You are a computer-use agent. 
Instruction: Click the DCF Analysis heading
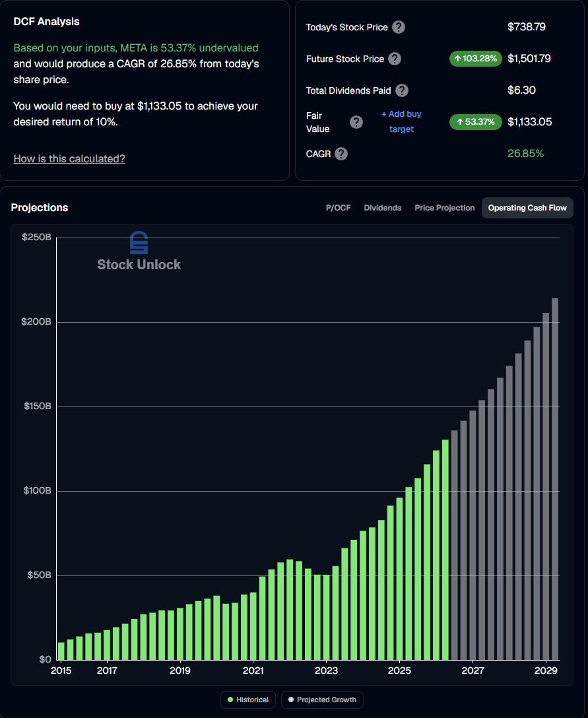click(46, 22)
